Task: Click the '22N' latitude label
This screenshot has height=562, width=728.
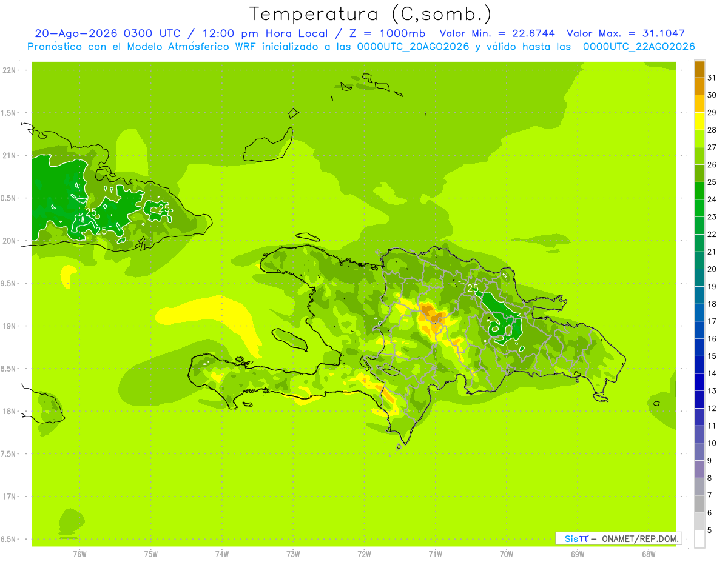Action: pyautogui.click(x=10, y=70)
